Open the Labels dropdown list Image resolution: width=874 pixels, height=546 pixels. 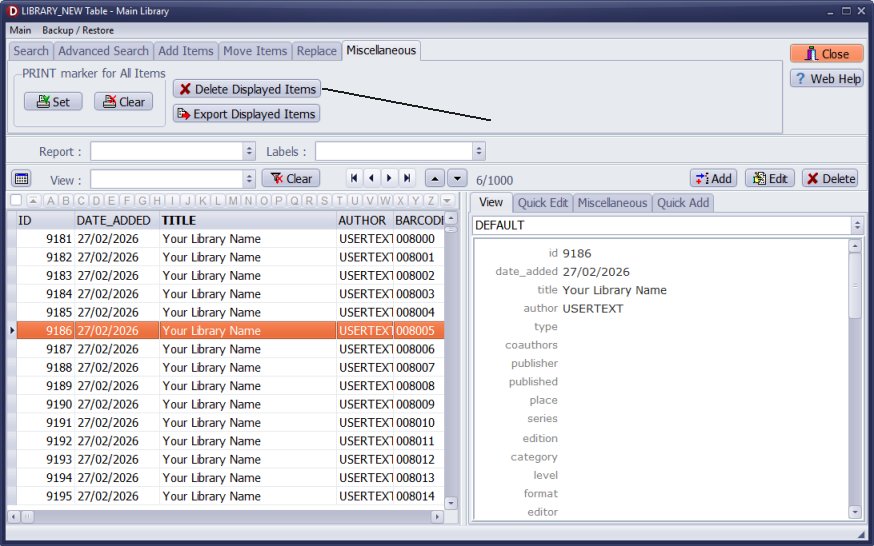[479, 151]
